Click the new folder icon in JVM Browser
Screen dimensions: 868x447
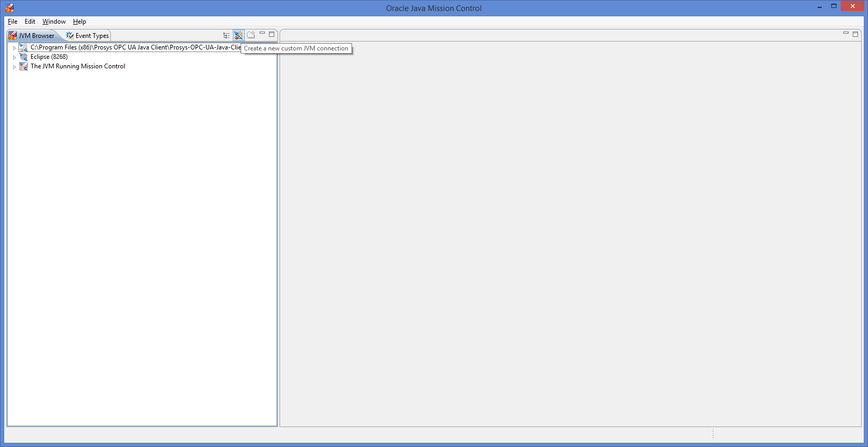[251, 35]
